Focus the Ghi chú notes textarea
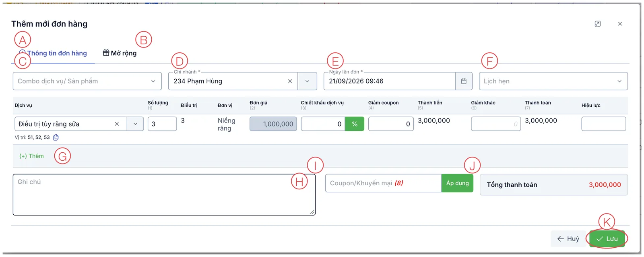The width and height of the screenshot is (644, 257). coord(164,195)
